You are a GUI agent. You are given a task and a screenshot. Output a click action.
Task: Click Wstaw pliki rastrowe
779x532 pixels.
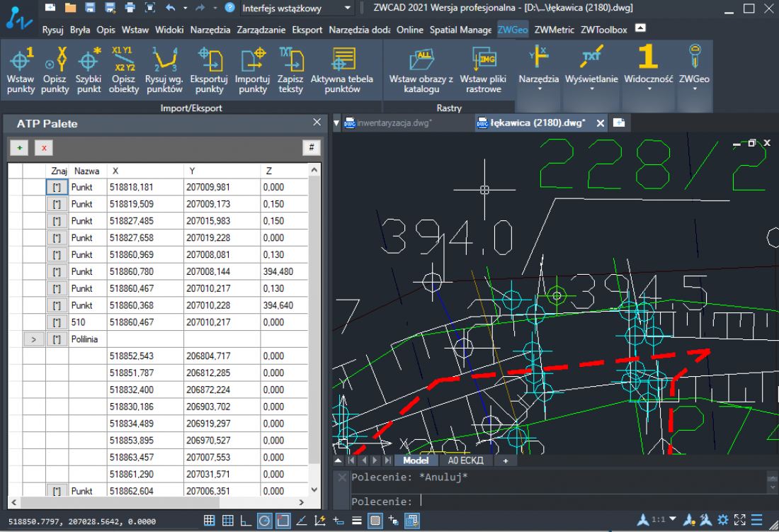coord(484,71)
